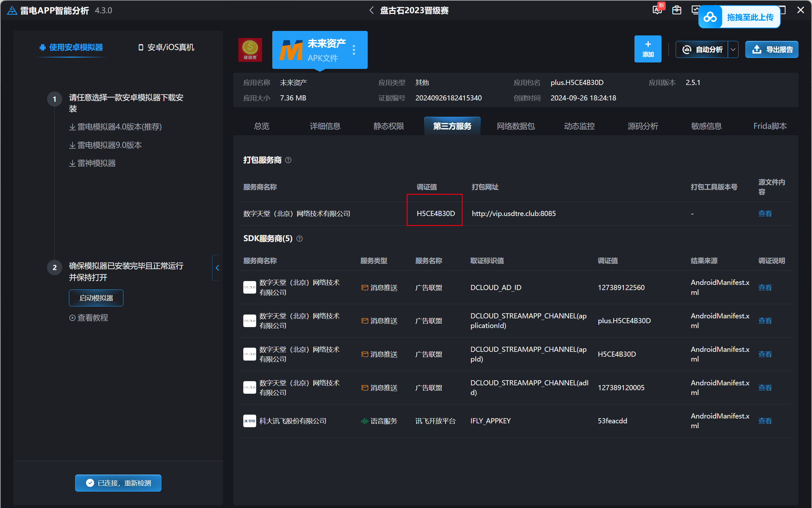This screenshot has height=508, width=812.
Task: Click the packing URL http://vip.usdtre.club:8085
Action: (513, 214)
